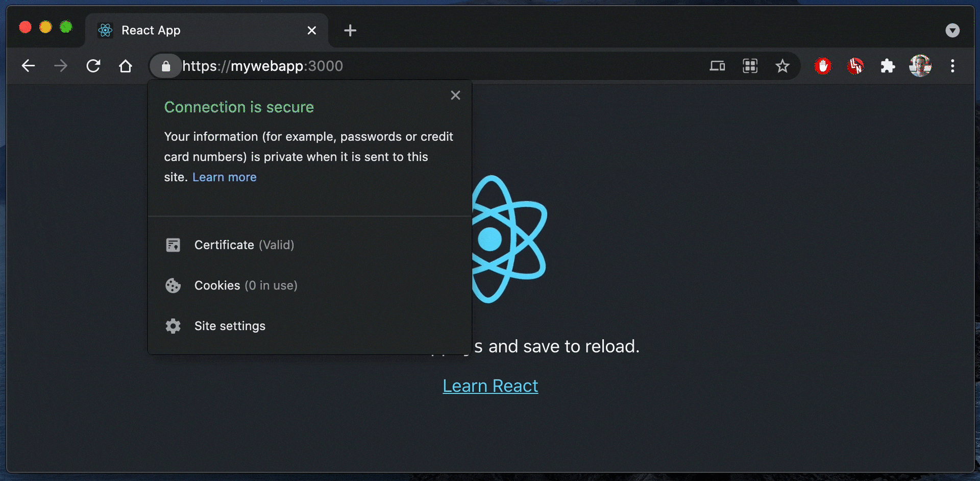Click the Connection is secure heading
The width and height of the screenshot is (980, 481).
point(239,107)
